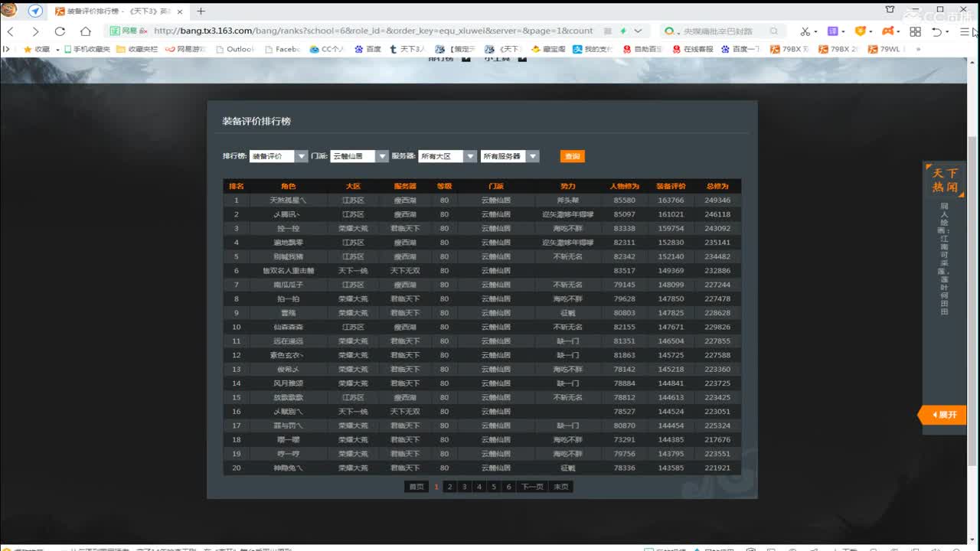This screenshot has width=980, height=551.
Task: Go to page 2 of rankings
Action: pos(449,487)
